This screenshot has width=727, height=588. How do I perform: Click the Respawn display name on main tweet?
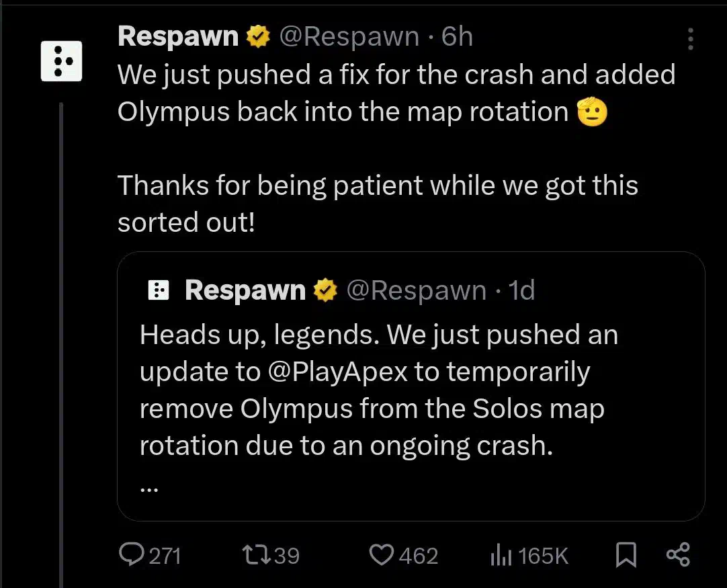[178, 36]
